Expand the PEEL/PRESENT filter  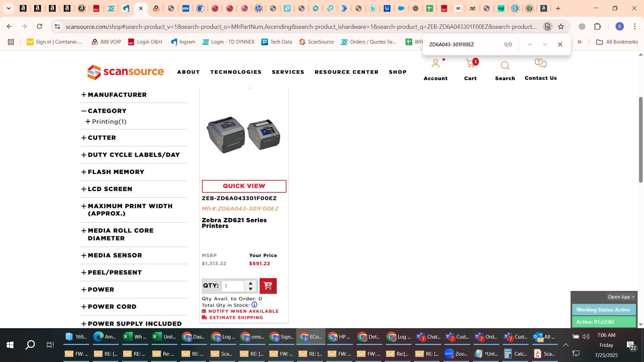111,273
